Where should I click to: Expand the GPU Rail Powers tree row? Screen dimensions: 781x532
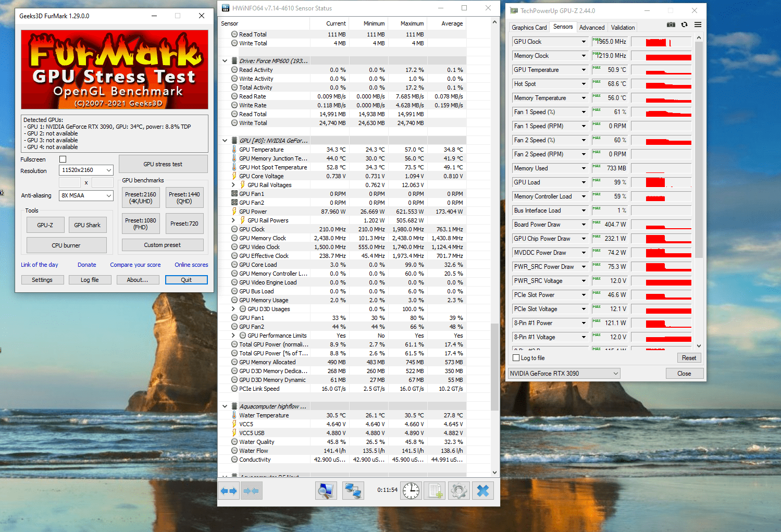233,220
